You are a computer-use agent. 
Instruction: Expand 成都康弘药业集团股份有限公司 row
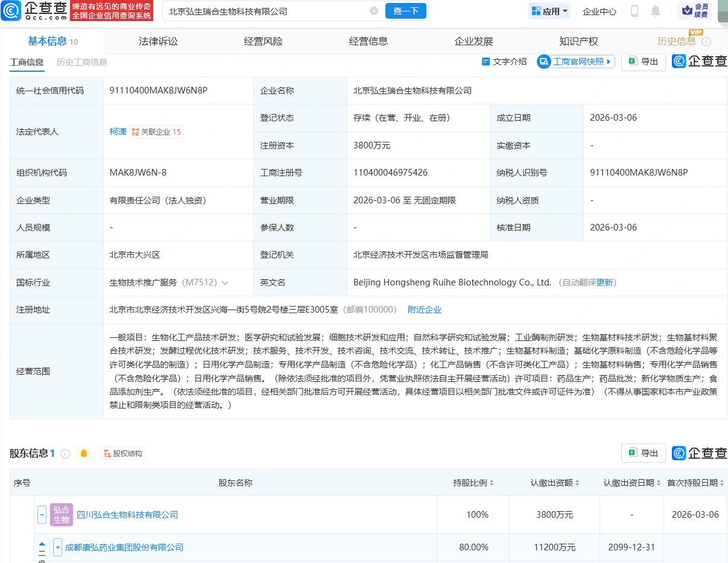(57, 547)
